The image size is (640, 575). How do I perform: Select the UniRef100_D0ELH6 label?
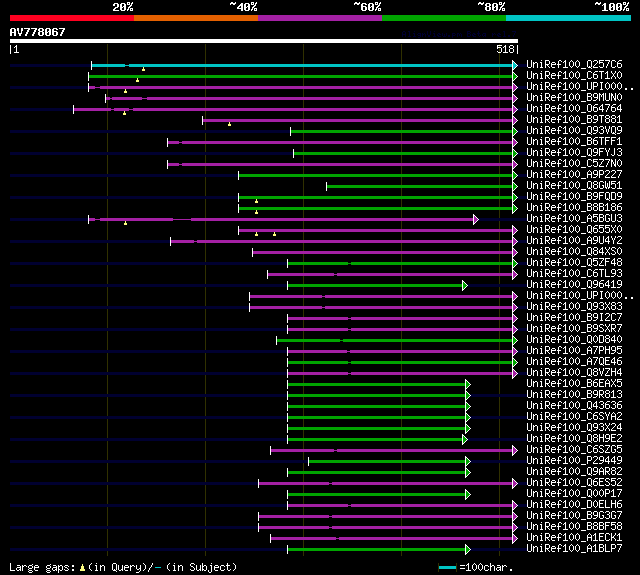point(574,505)
